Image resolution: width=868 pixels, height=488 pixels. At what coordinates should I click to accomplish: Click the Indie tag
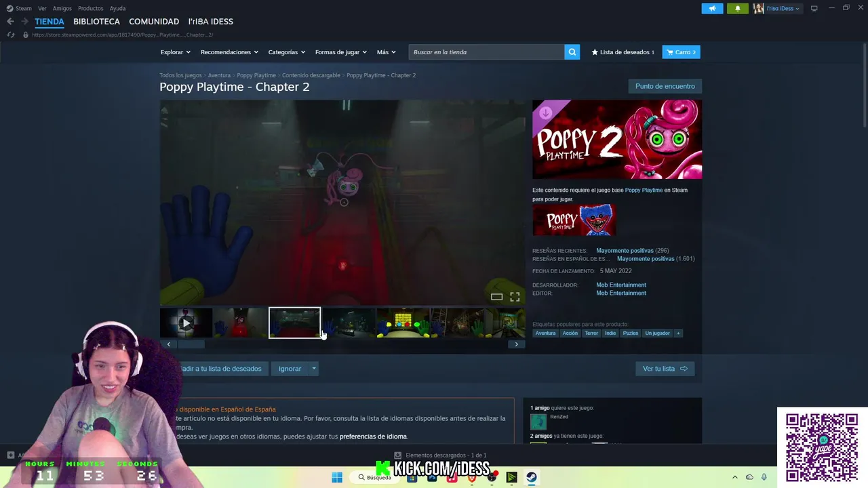pos(610,333)
